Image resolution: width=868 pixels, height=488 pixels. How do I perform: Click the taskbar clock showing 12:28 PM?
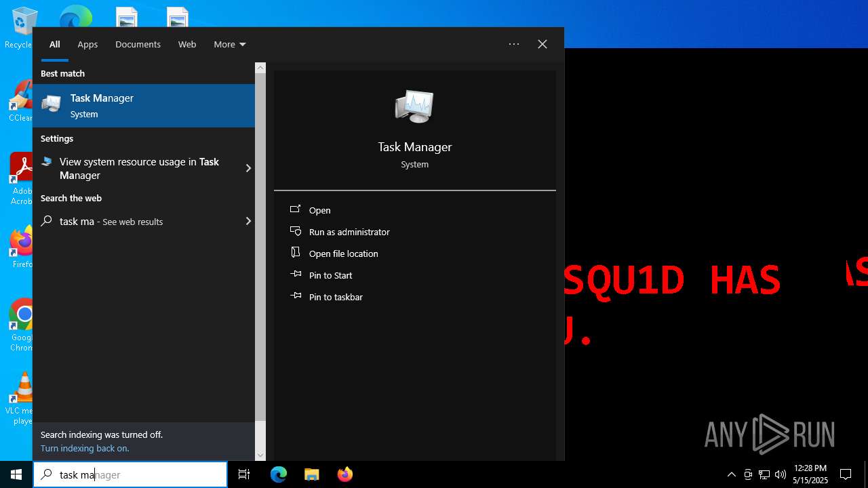click(x=810, y=474)
